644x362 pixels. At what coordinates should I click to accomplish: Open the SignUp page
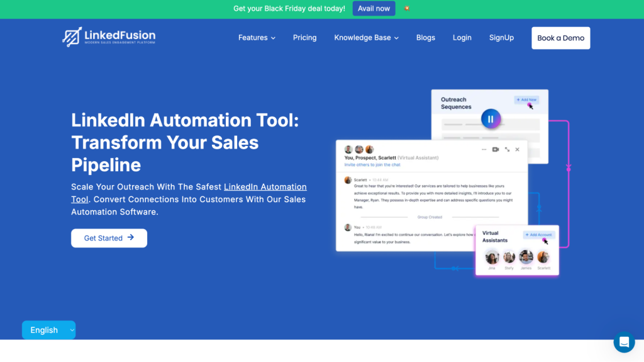coord(501,37)
